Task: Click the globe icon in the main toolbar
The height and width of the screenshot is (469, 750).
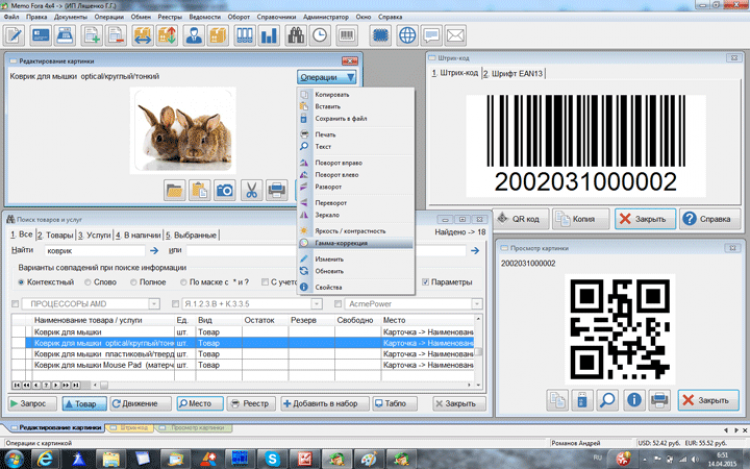Action: pyautogui.click(x=407, y=35)
